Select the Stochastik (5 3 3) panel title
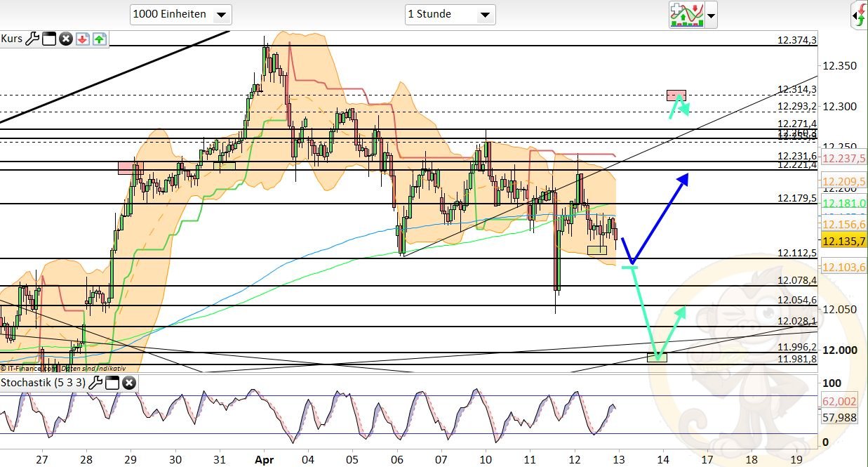This screenshot has width=868, height=467. point(42,383)
